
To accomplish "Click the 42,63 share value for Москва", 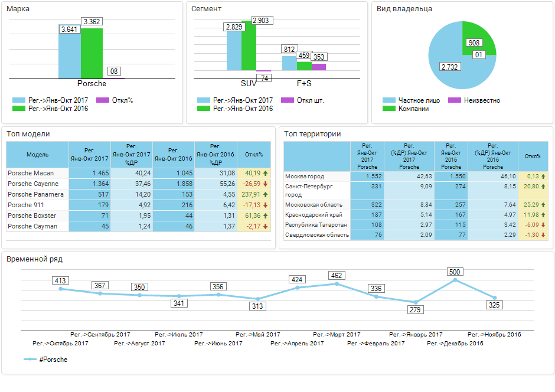I will pos(424,177).
